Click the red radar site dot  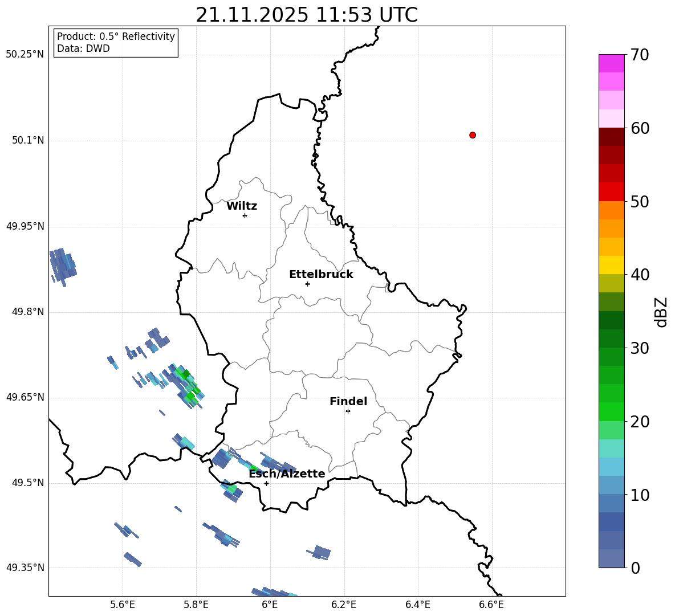[473, 135]
